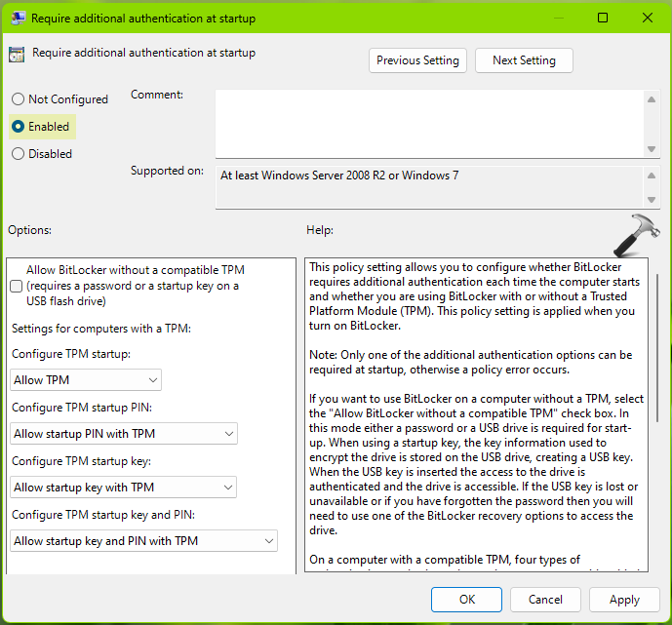Select the Enabled radio button
This screenshot has height=625, width=672.
click(x=19, y=127)
